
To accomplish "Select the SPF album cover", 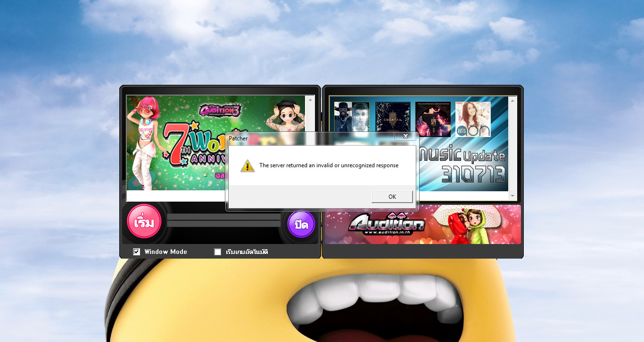I will [x=433, y=119].
